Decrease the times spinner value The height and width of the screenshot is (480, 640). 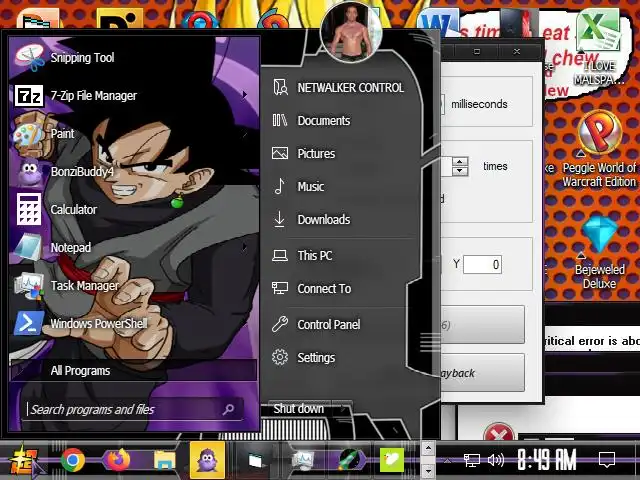pos(460,171)
